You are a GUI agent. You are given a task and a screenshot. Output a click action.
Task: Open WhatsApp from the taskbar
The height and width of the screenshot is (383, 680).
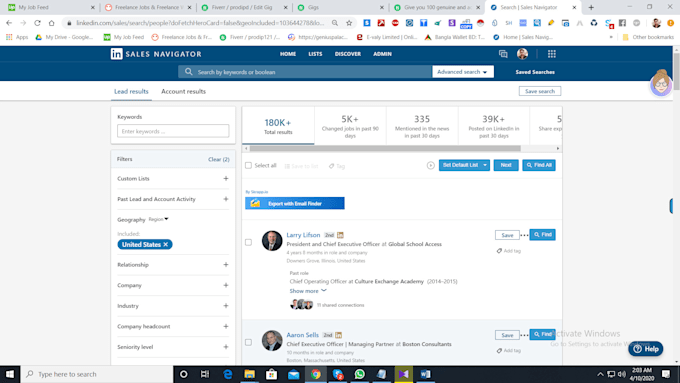(360, 374)
